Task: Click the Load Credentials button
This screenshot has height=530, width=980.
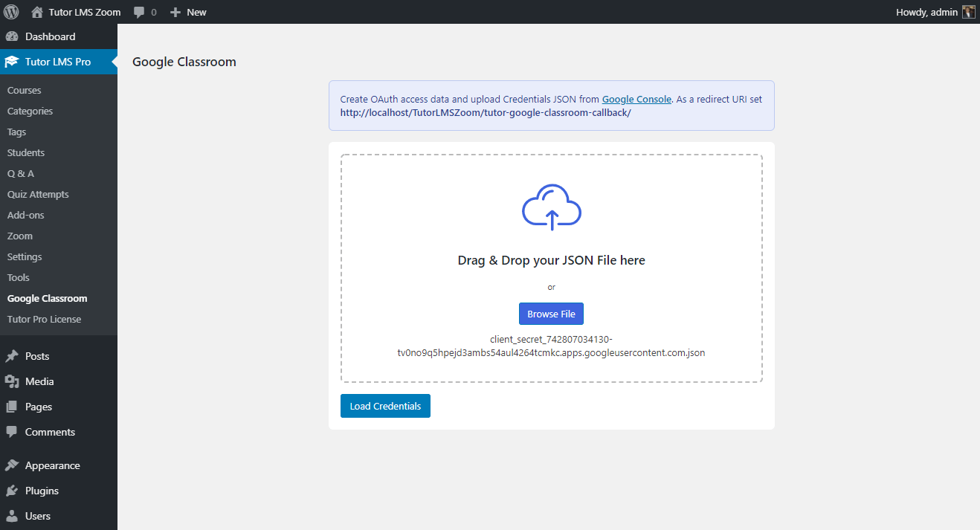Action: [x=385, y=406]
